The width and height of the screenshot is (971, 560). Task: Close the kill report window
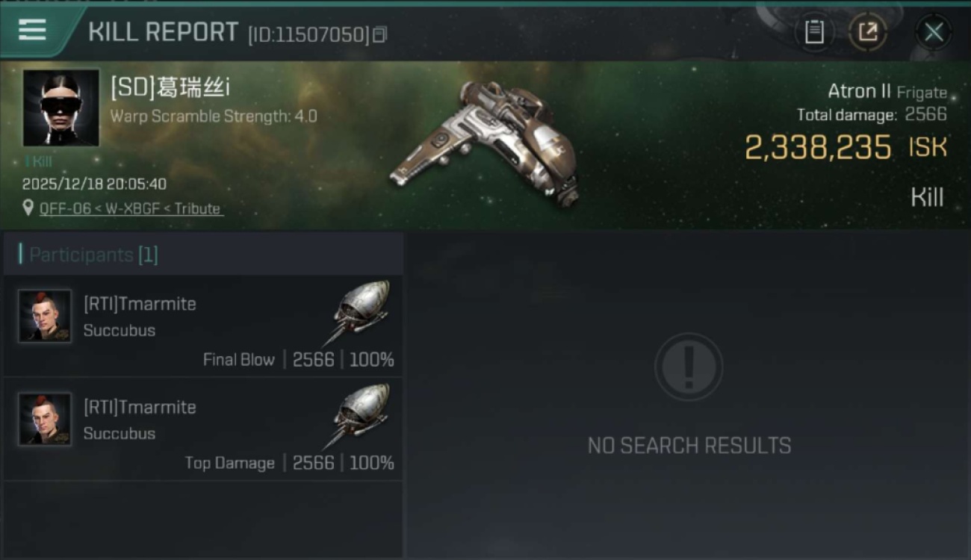[934, 32]
